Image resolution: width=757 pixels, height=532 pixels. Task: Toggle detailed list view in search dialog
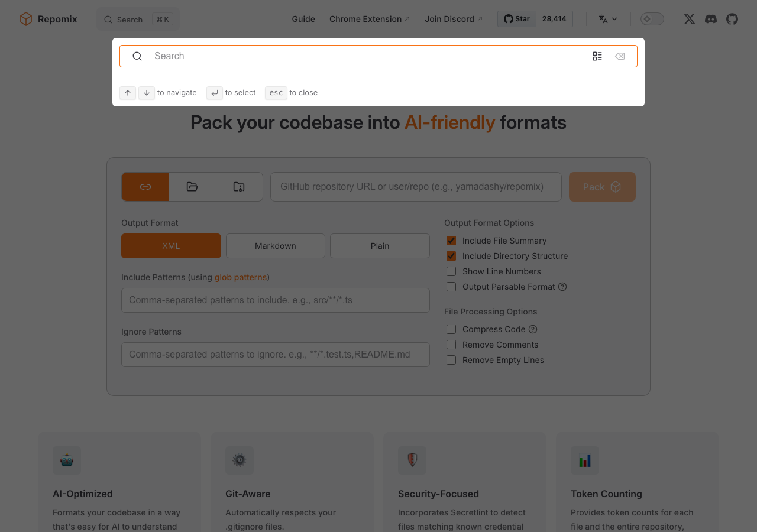click(597, 56)
